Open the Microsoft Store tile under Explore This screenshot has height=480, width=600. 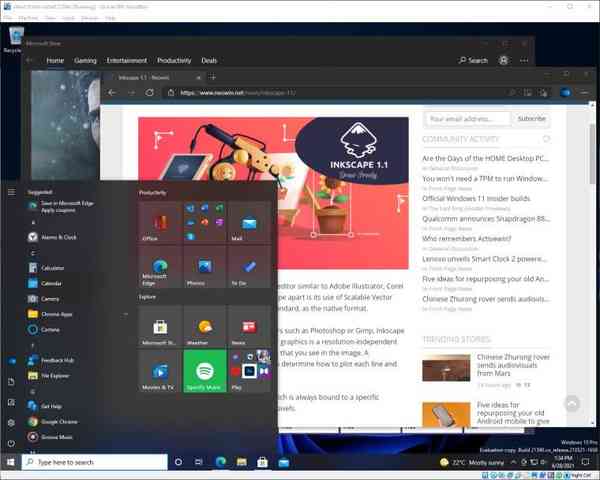click(x=160, y=327)
